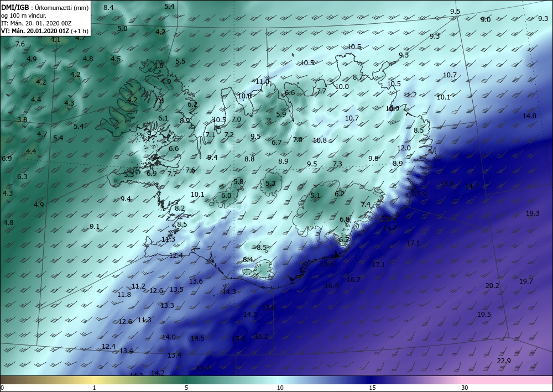Click the map value "20.2"

pyautogui.click(x=492, y=285)
